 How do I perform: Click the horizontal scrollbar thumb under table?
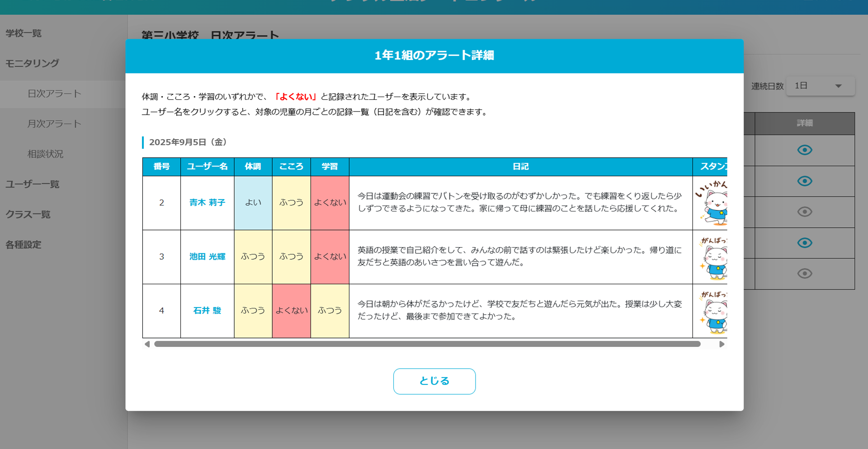click(427, 344)
